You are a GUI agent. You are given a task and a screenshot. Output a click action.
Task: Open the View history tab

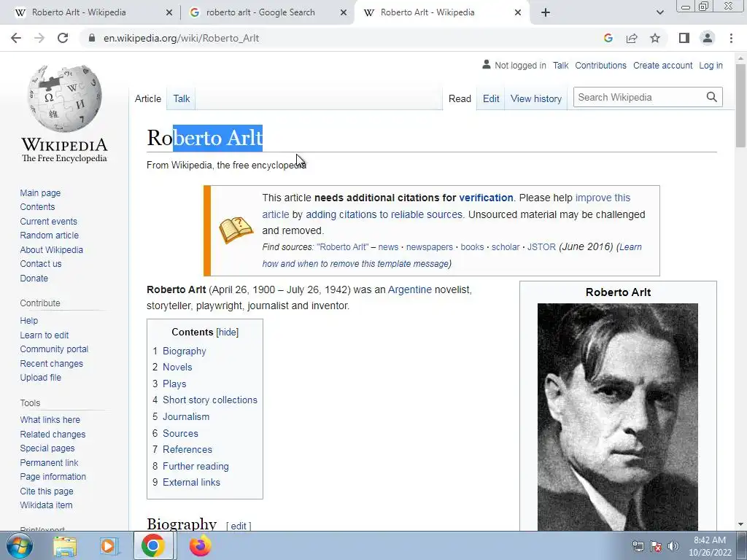point(536,98)
